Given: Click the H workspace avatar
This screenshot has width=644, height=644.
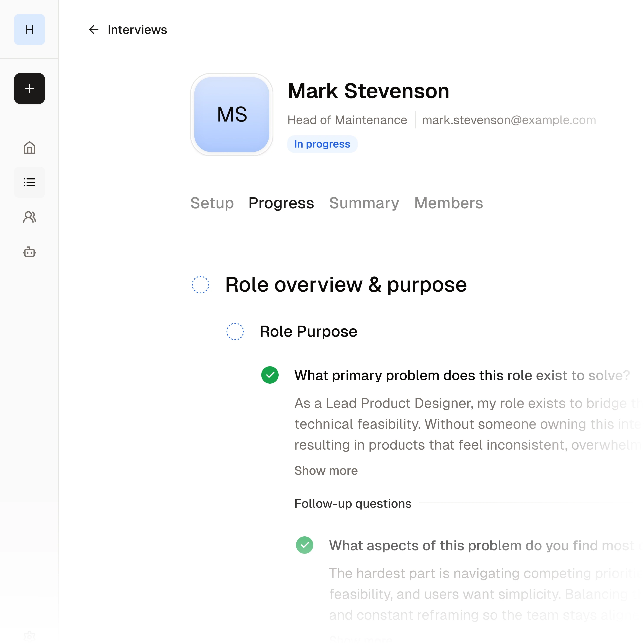Looking at the screenshot, I should (x=29, y=30).
